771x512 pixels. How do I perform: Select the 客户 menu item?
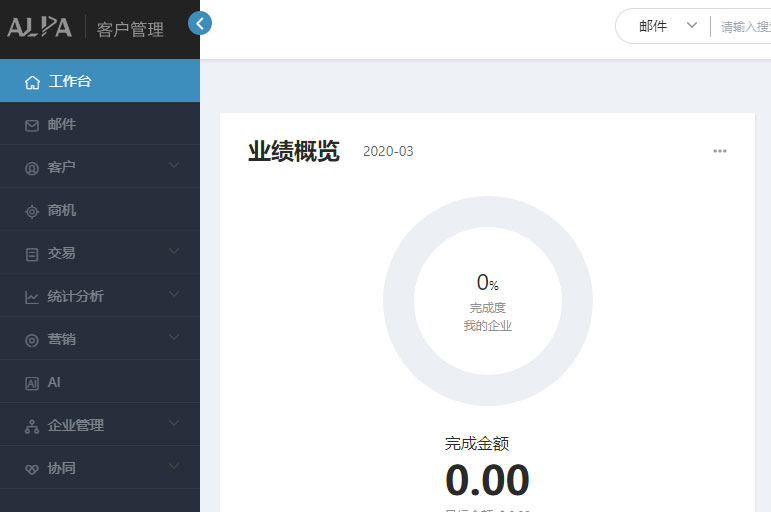click(100, 166)
